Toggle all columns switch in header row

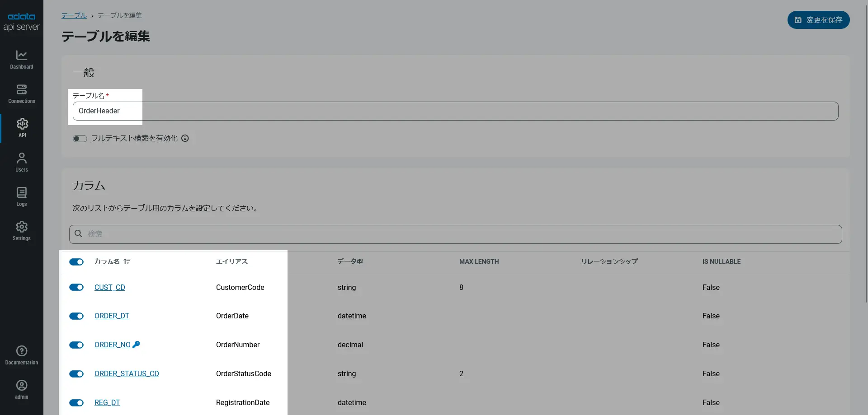click(76, 262)
